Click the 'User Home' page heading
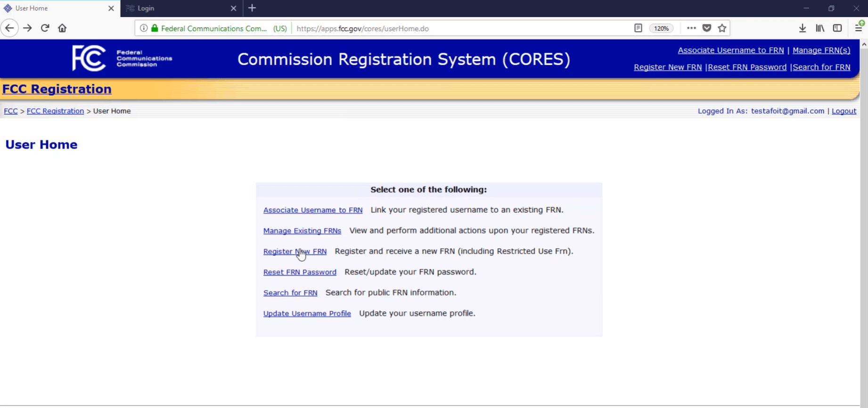 point(41,145)
